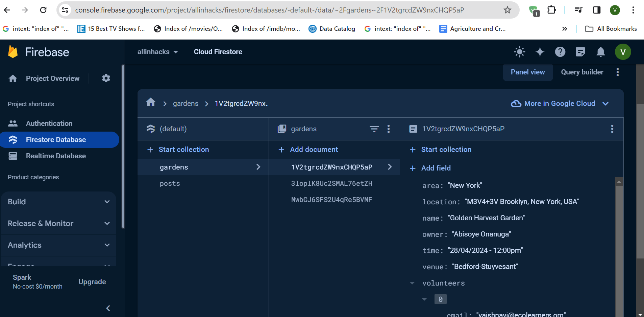Click the browser address bar URL
Viewport: 644px width, 317px height.
(x=269, y=10)
